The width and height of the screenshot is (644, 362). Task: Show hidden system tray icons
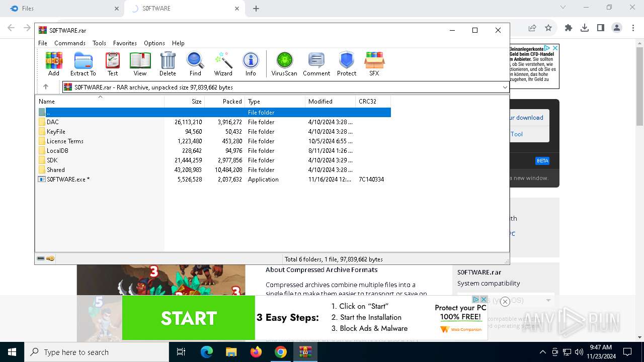point(542,352)
